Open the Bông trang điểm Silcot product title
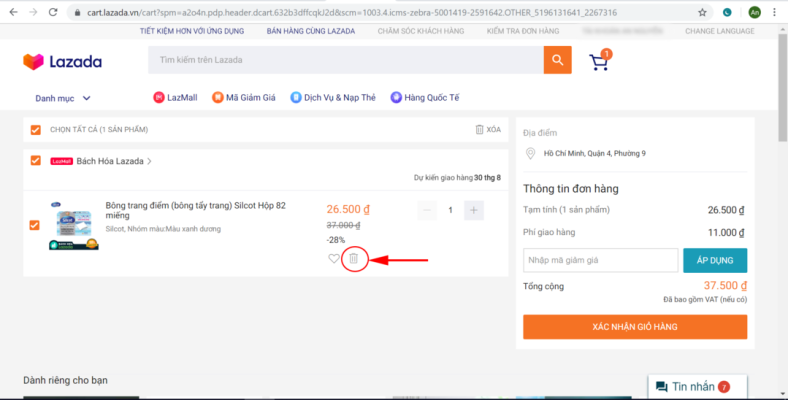This screenshot has width=788, height=400. (x=195, y=211)
